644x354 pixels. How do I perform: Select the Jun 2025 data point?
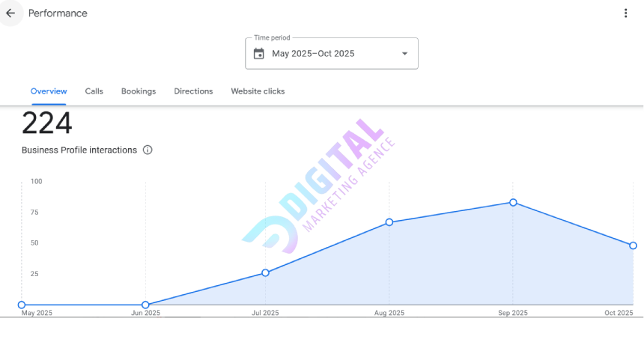coord(145,305)
